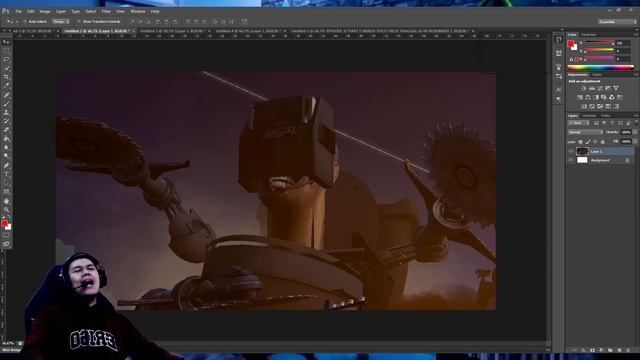The height and width of the screenshot is (360, 640).
Task: Click the foreground red color swatch in toolbar
Action: (x=4, y=223)
